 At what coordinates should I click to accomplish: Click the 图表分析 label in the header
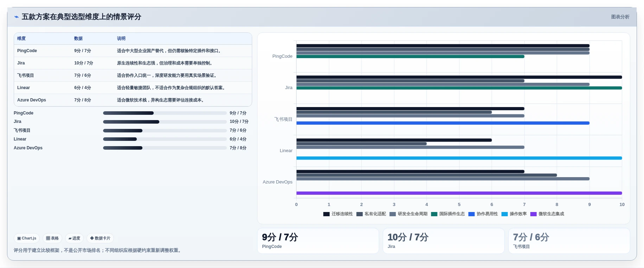click(620, 17)
